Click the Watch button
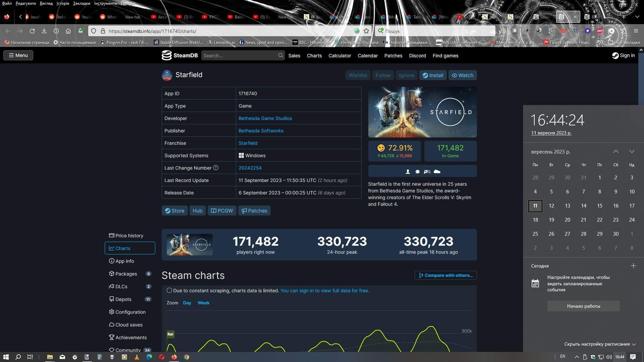644x362 pixels. click(x=463, y=75)
